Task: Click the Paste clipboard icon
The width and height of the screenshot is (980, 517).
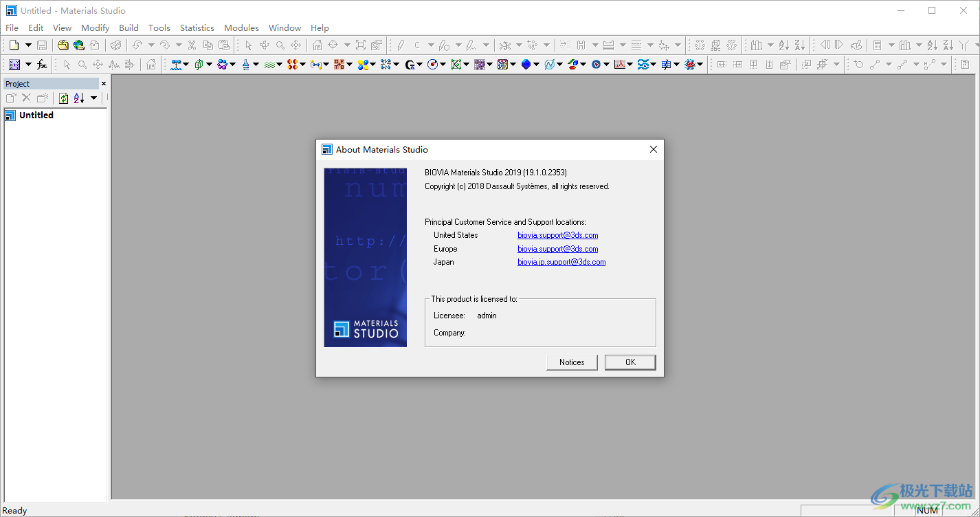Action: (224, 45)
